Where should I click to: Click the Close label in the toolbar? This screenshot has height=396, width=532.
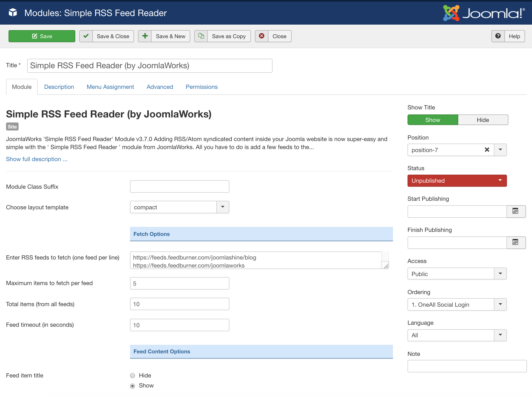(280, 36)
